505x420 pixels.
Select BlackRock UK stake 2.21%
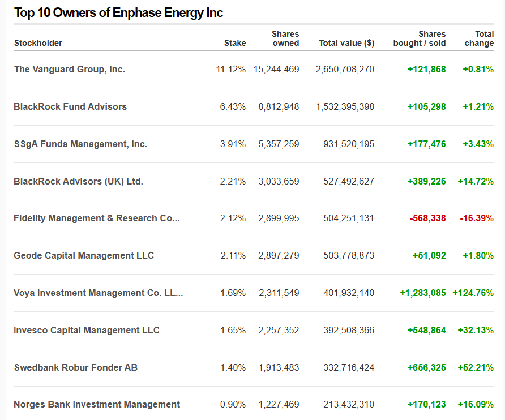233,181
